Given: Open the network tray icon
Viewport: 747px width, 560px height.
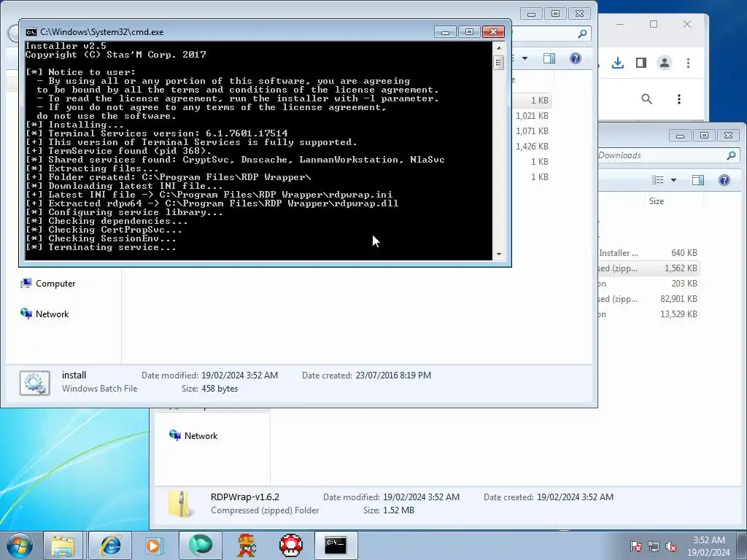Looking at the screenshot, I should click(x=653, y=547).
